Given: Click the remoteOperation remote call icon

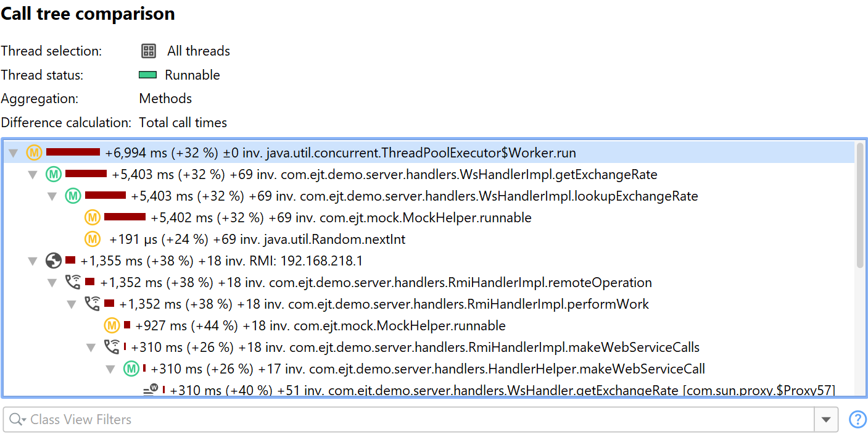Looking at the screenshot, I should (73, 283).
